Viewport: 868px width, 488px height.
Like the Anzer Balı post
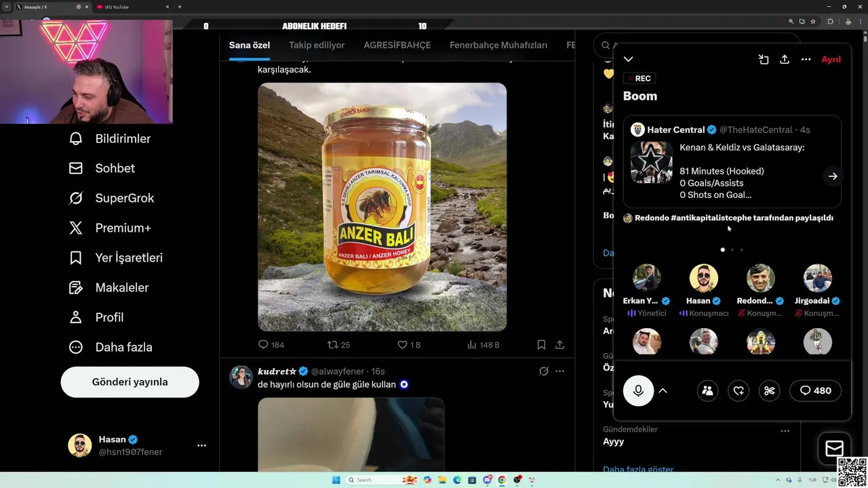coord(409,345)
